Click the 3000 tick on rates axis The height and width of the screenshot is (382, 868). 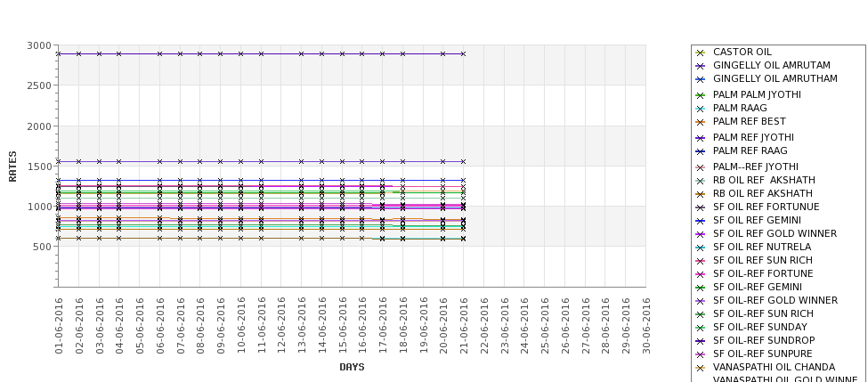[39, 45]
